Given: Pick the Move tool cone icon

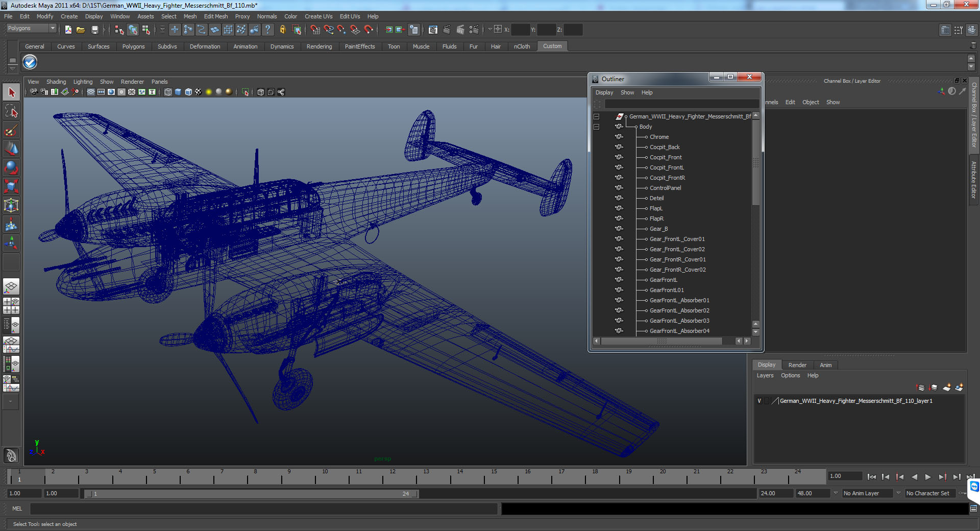Looking at the screenshot, I should [x=11, y=149].
